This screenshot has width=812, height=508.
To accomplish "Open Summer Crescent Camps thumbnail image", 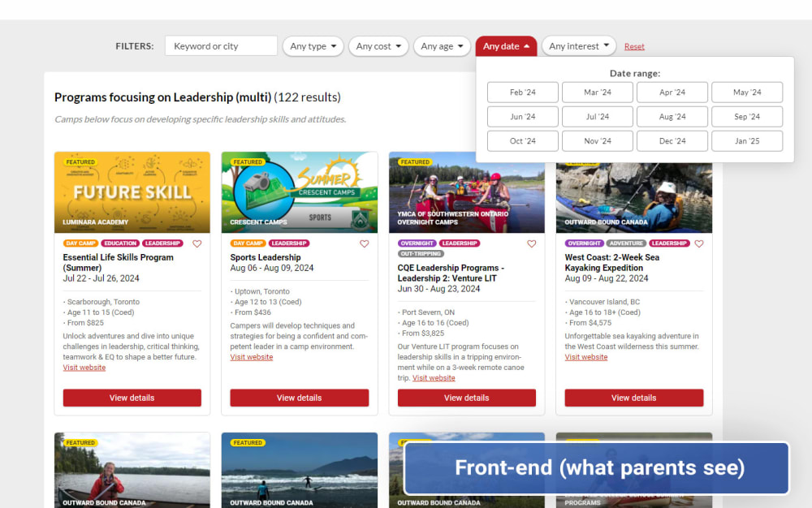I will [300, 192].
